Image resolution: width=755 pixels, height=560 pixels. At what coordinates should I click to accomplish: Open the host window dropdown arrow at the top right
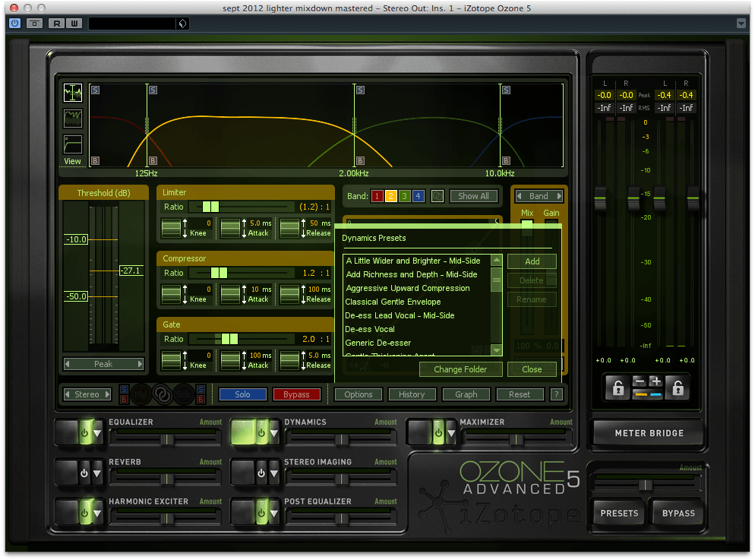(x=741, y=23)
